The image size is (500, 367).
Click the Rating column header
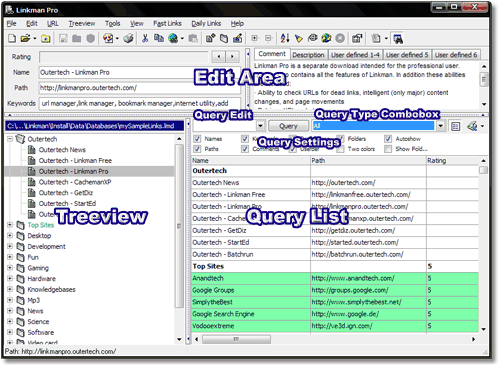[453, 160]
